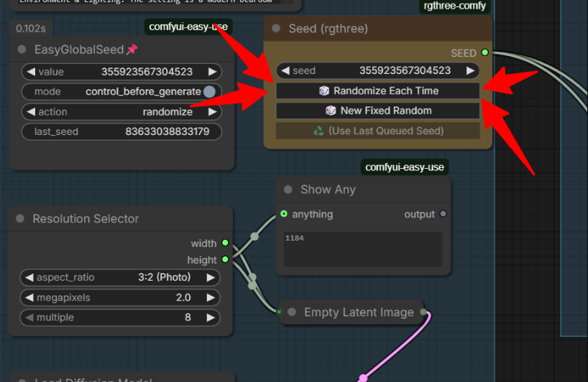Click the recycle icon on Use Last Queued Seed
The height and width of the screenshot is (382, 588).
(318, 131)
